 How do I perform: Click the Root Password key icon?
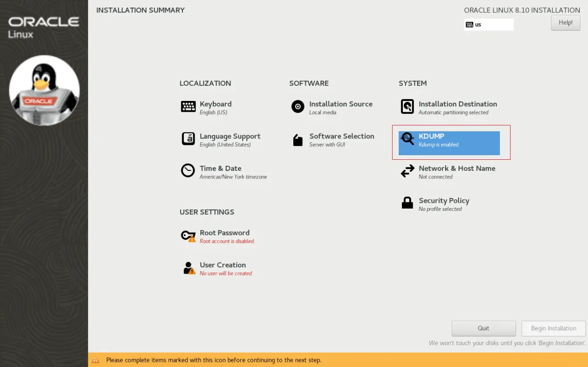click(188, 235)
